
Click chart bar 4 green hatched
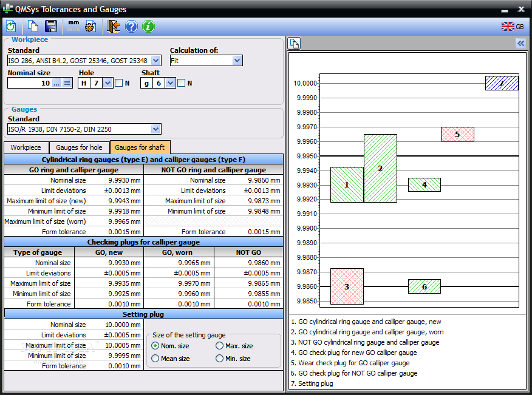click(425, 185)
